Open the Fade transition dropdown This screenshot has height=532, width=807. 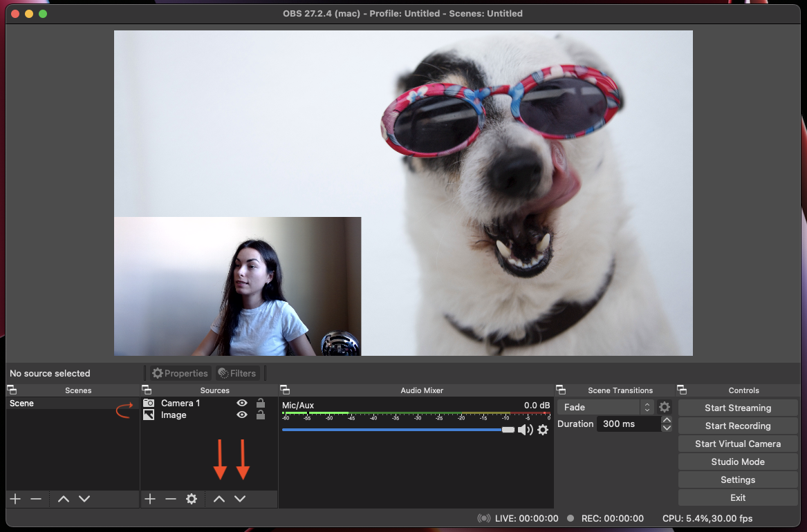point(605,408)
